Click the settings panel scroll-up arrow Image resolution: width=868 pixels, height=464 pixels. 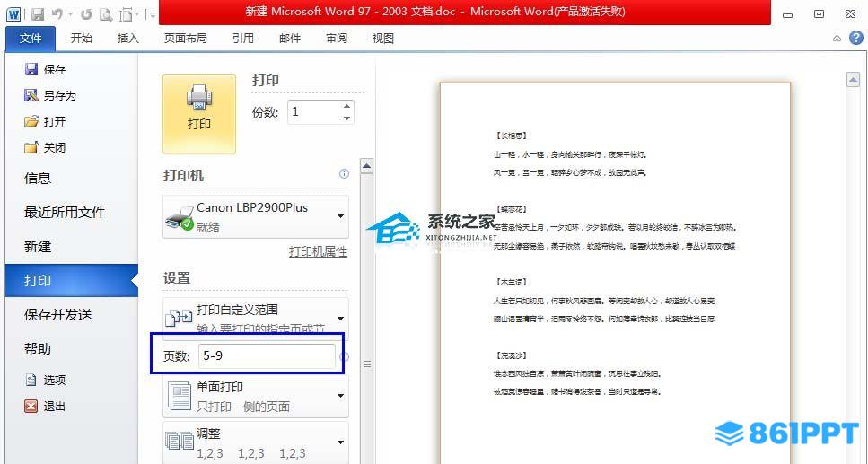tap(366, 165)
